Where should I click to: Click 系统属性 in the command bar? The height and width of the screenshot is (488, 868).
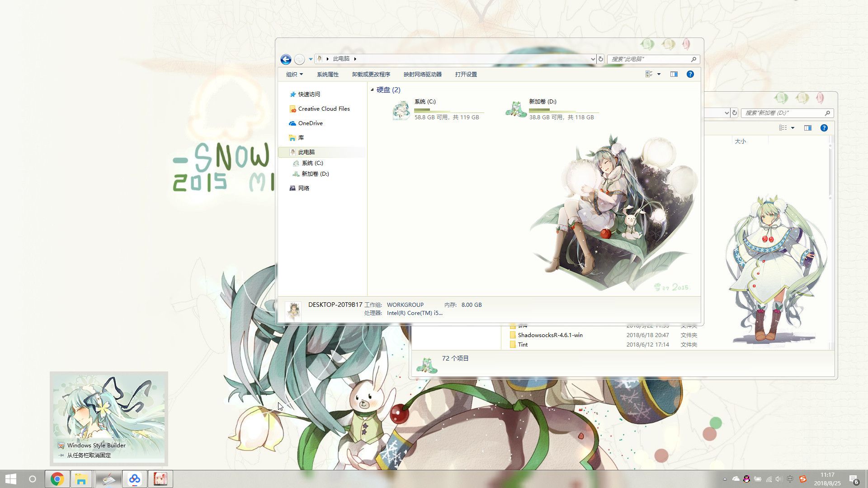(328, 74)
